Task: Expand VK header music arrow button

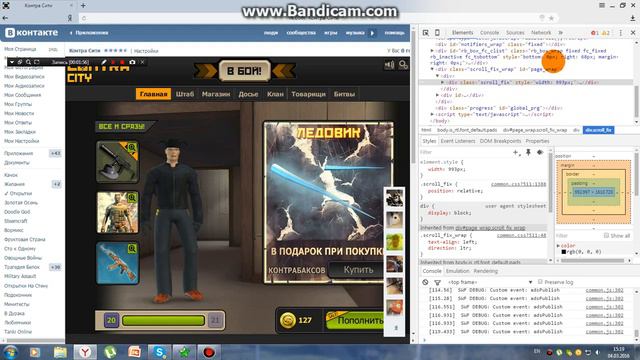Action: coord(372,33)
